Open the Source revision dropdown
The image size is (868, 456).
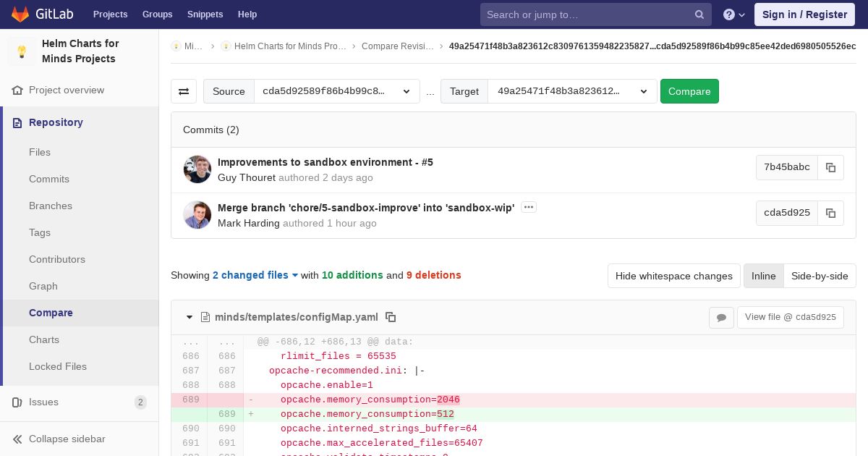click(337, 91)
